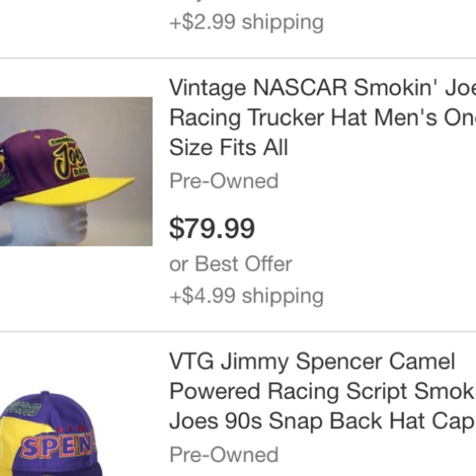Select the 'Pre-Owned' label on the Jimmy Spencer listing
The height and width of the screenshot is (476, 476).
click(224, 455)
